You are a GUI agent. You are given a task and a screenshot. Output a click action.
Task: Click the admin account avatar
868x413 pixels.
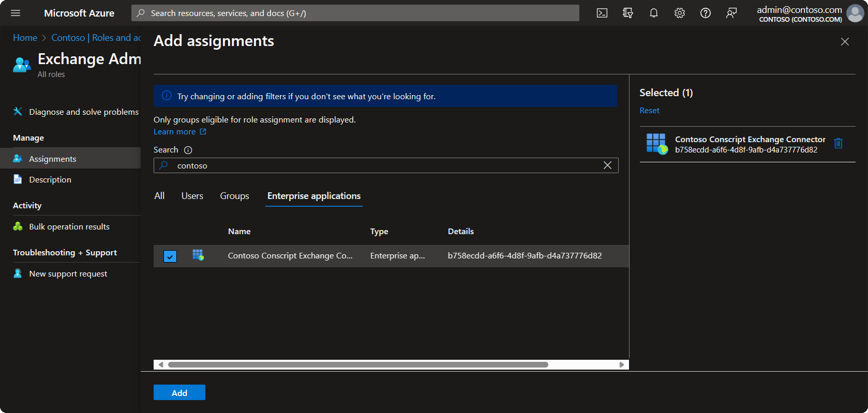tap(855, 13)
